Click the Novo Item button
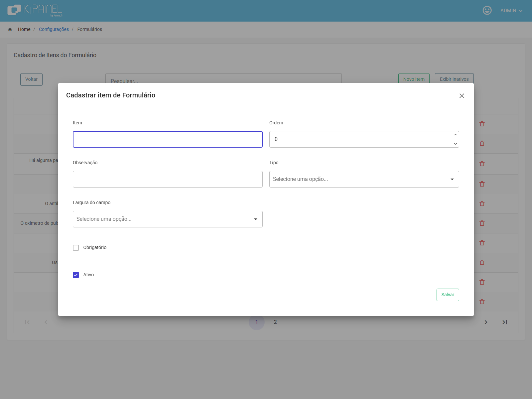Viewport: 532px width, 399px height. pyautogui.click(x=414, y=78)
